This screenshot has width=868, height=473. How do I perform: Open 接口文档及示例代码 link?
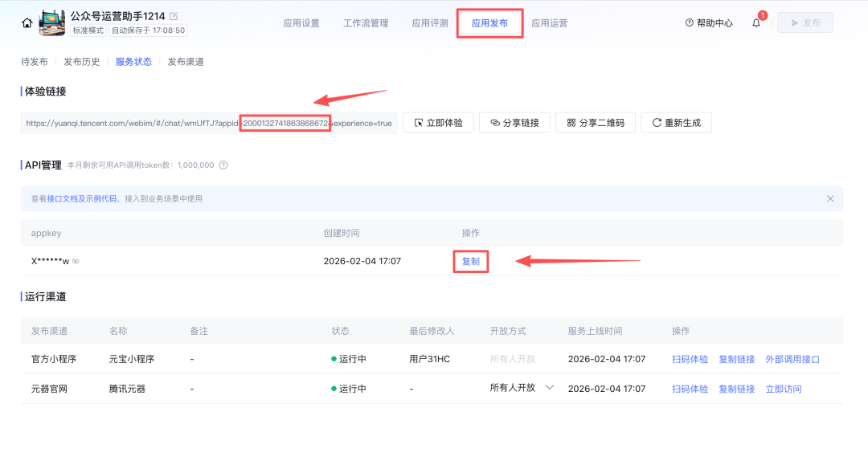(82, 198)
